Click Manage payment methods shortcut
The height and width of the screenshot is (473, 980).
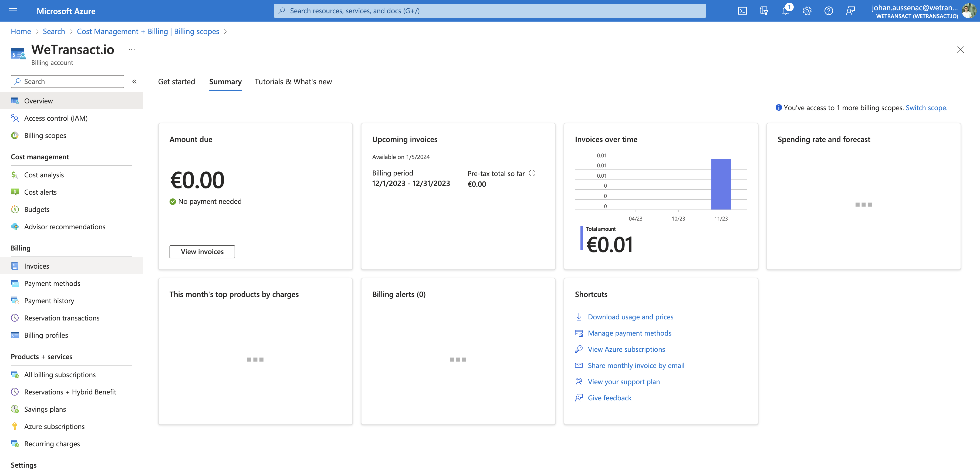629,333
